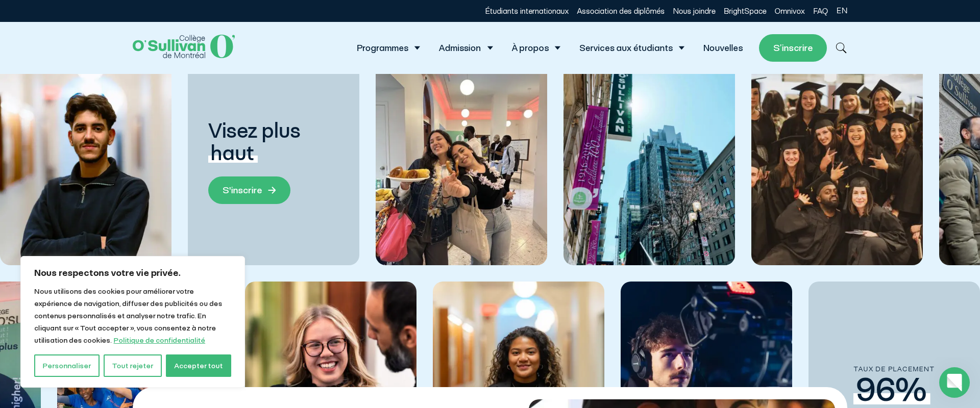Accept all cookies with Accepter tout
The height and width of the screenshot is (408, 980).
click(x=199, y=366)
